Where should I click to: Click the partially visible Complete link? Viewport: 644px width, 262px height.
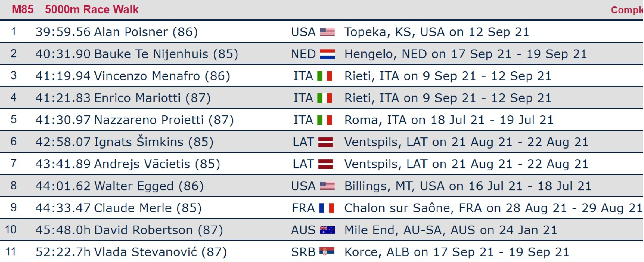(x=627, y=10)
